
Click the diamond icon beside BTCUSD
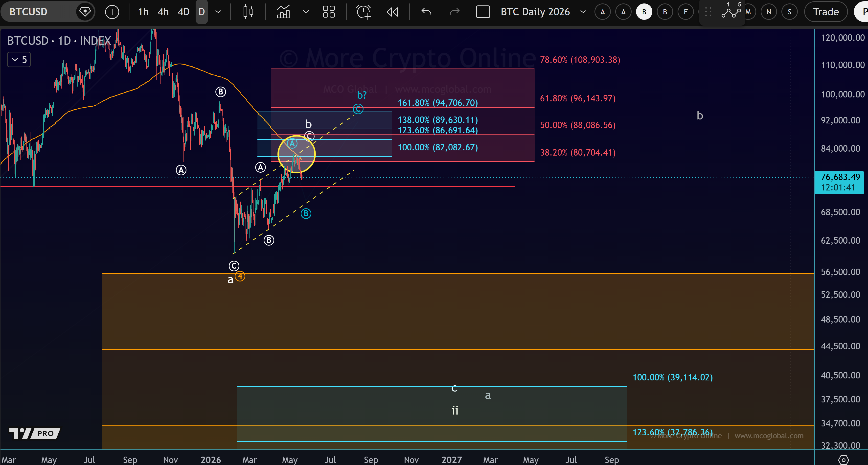(x=85, y=12)
